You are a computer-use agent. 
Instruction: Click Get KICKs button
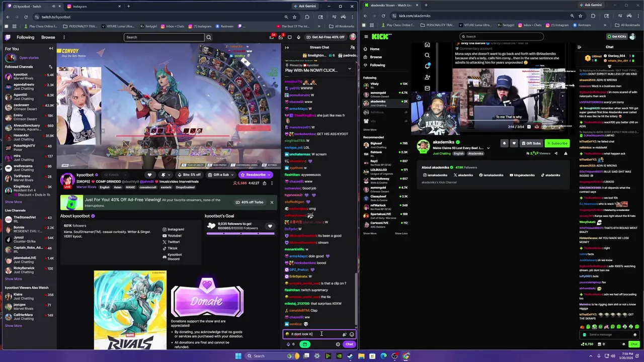coord(616,37)
